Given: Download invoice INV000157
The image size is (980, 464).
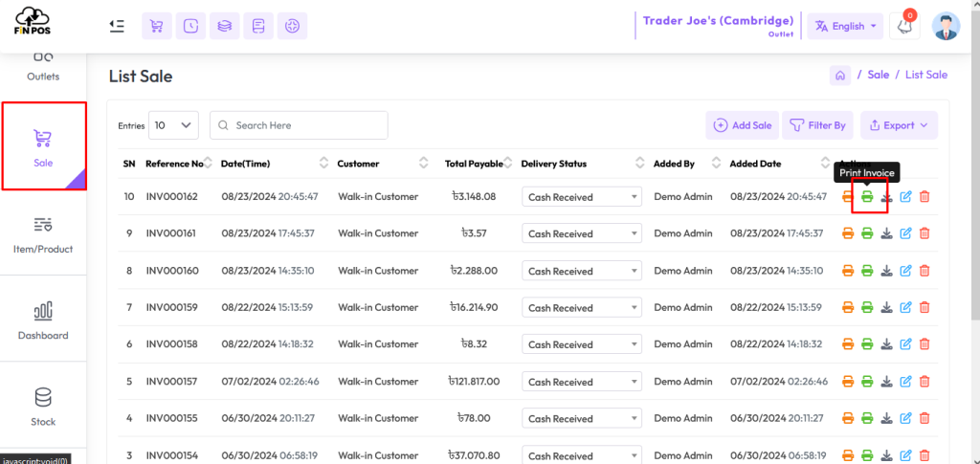Looking at the screenshot, I should pyautogui.click(x=886, y=382).
